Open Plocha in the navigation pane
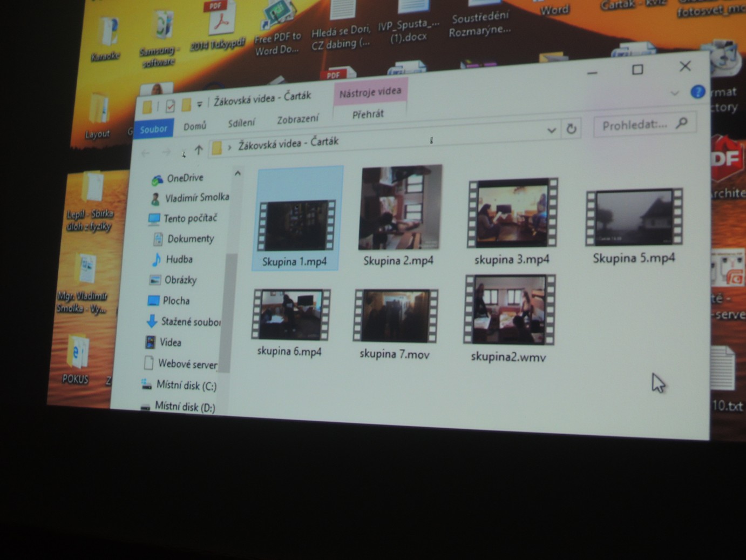The image size is (746, 560). (x=169, y=301)
